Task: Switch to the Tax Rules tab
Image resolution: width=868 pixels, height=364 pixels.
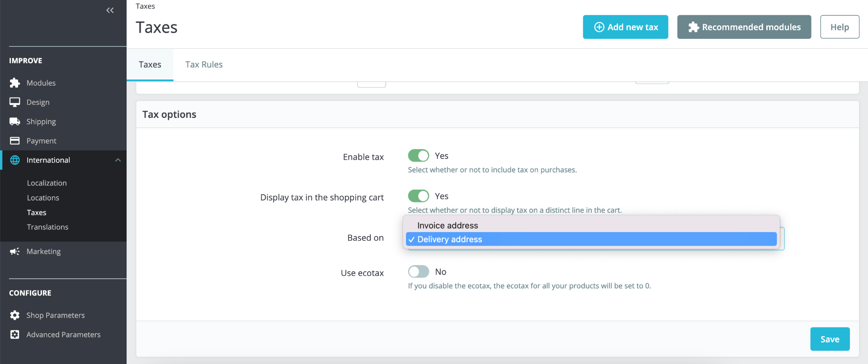Action: (204, 65)
